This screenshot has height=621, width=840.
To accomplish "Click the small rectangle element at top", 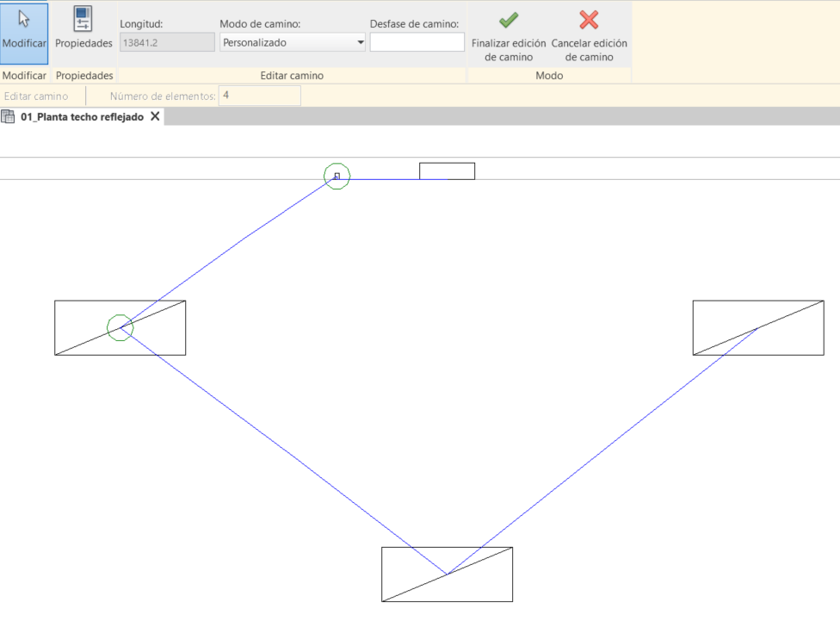I will pyautogui.click(x=447, y=171).
